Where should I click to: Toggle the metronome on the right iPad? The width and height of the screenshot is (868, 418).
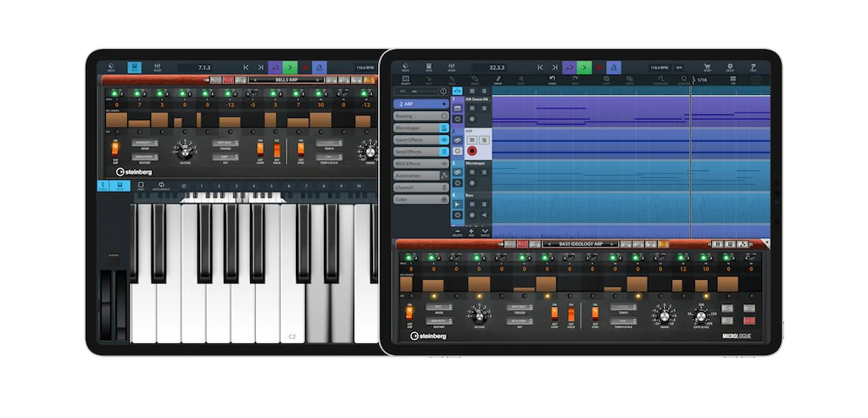coord(614,68)
